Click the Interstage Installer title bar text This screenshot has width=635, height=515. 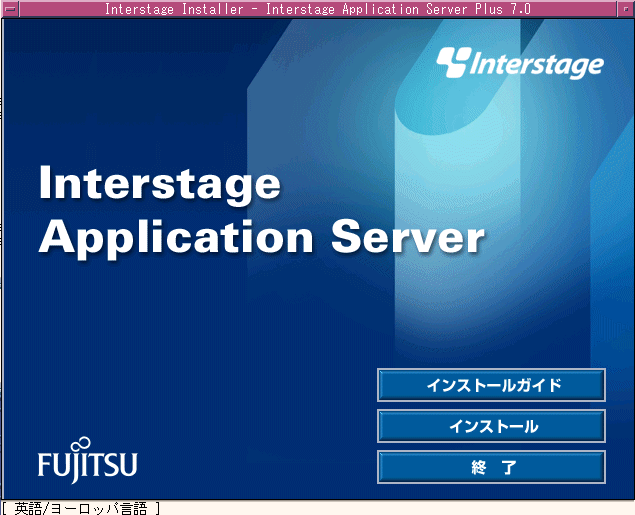click(318, 9)
